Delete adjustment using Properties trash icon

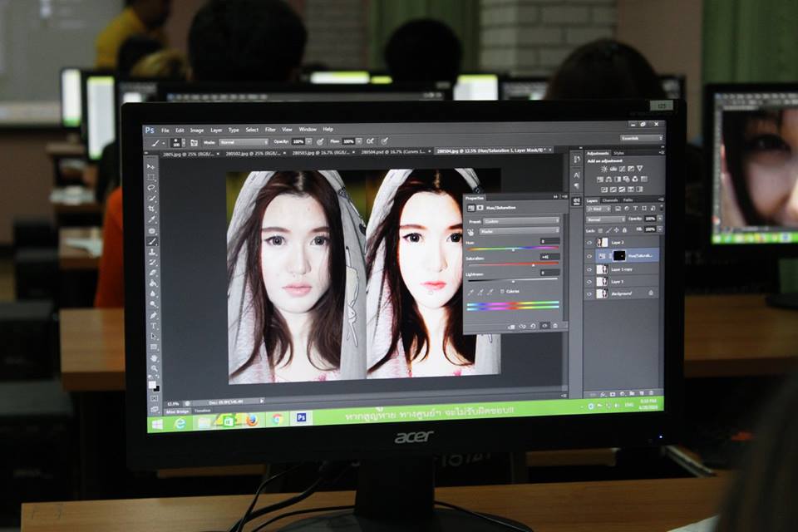(554, 326)
